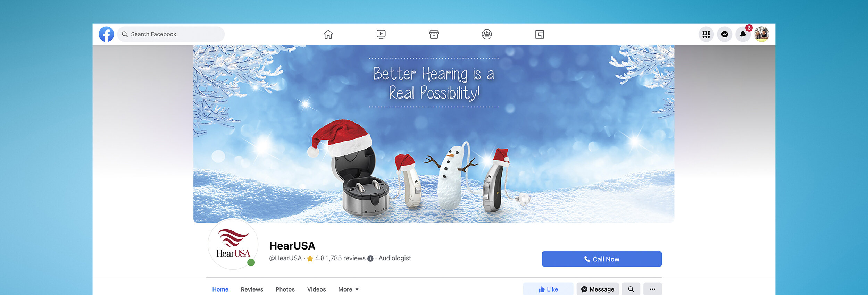This screenshot has height=295, width=868.
Task: Click the Call Now button
Action: click(602, 259)
